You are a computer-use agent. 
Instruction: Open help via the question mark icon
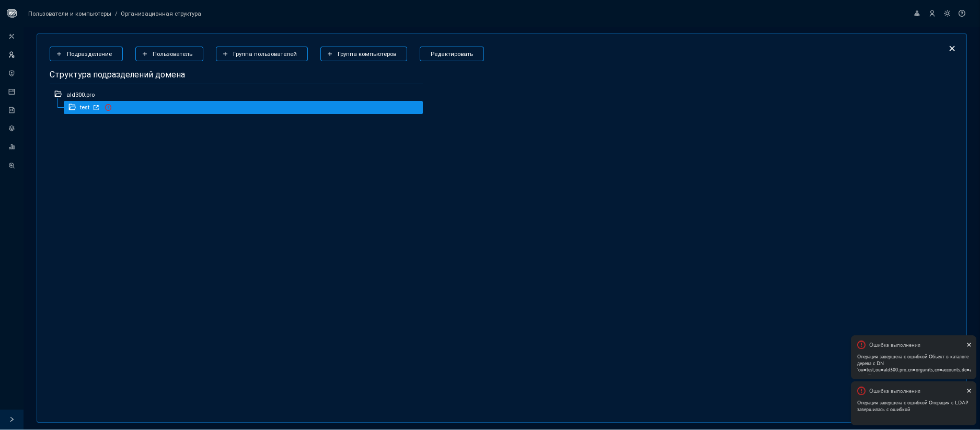click(962, 14)
